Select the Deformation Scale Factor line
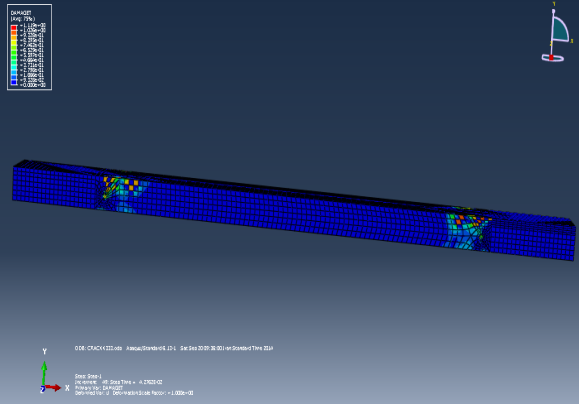579x404 pixels. 134,393
